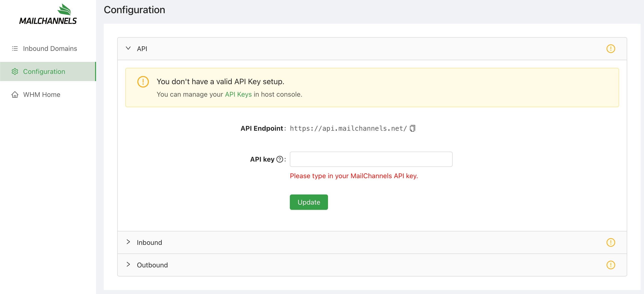The image size is (644, 294).
Task: Click the API Endpoint label
Action: pos(262,128)
